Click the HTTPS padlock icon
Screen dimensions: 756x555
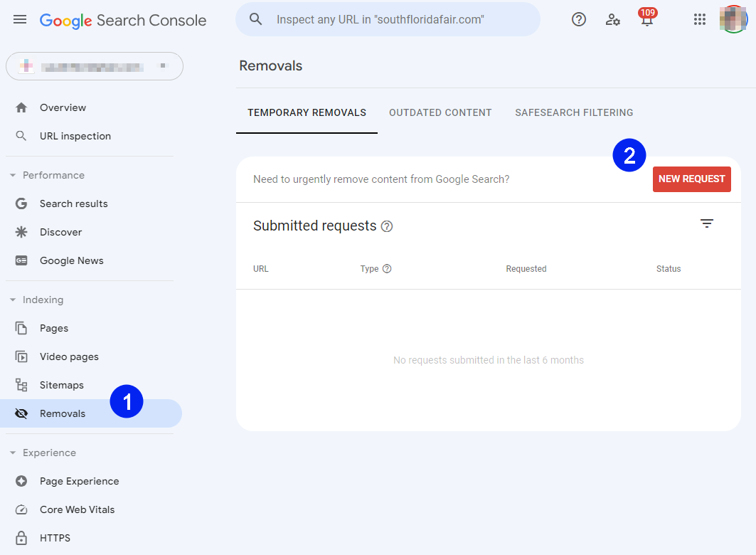[x=21, y=538]
